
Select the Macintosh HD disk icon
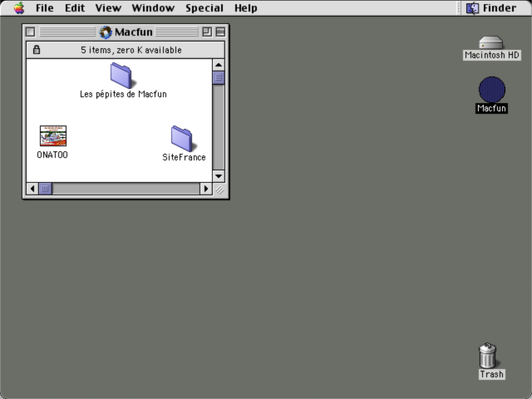click(491, 42)
